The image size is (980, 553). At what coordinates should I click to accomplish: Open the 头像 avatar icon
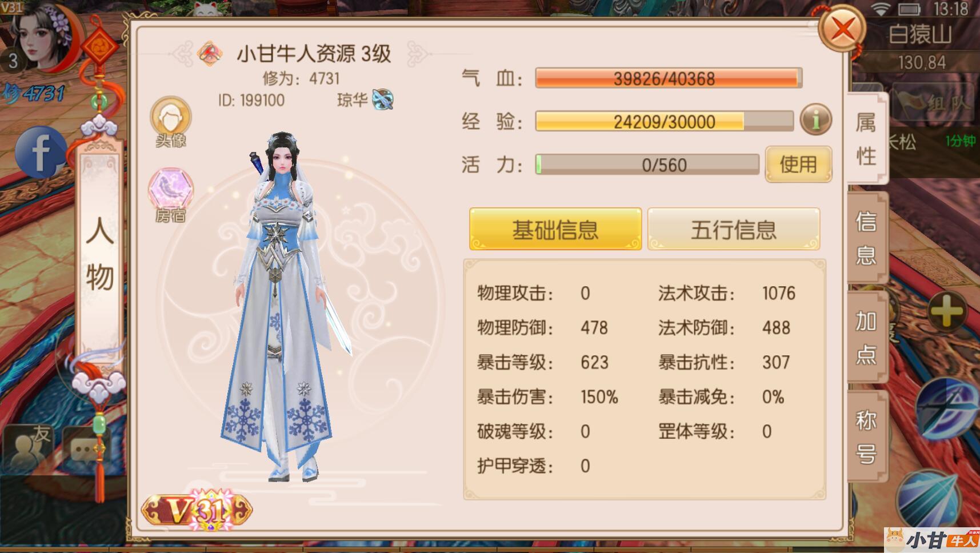click(x=170, y=122)
